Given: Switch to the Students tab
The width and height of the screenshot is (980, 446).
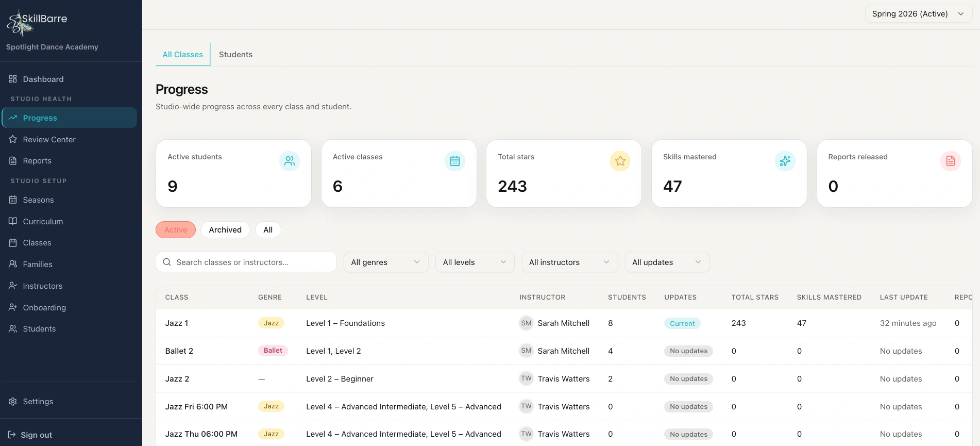Looking at the screenshot, I should coord(235,54).
